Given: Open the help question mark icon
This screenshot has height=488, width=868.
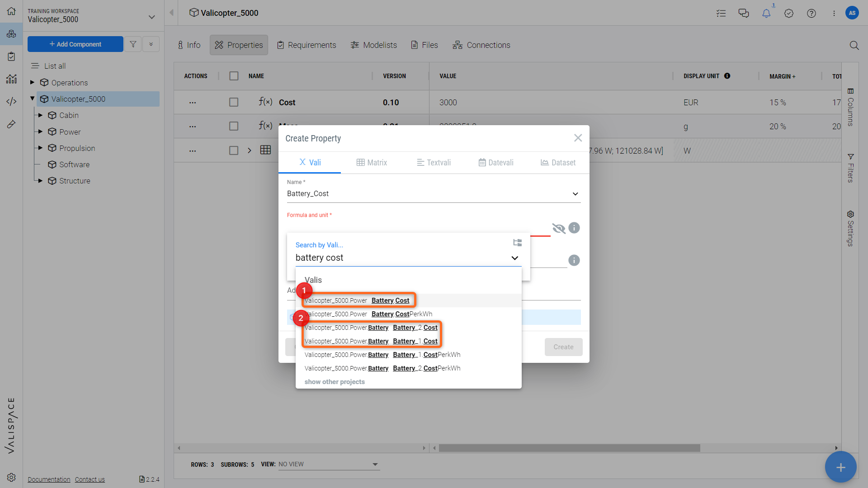Looking at the screenshot, I should [x=811, y=13].
